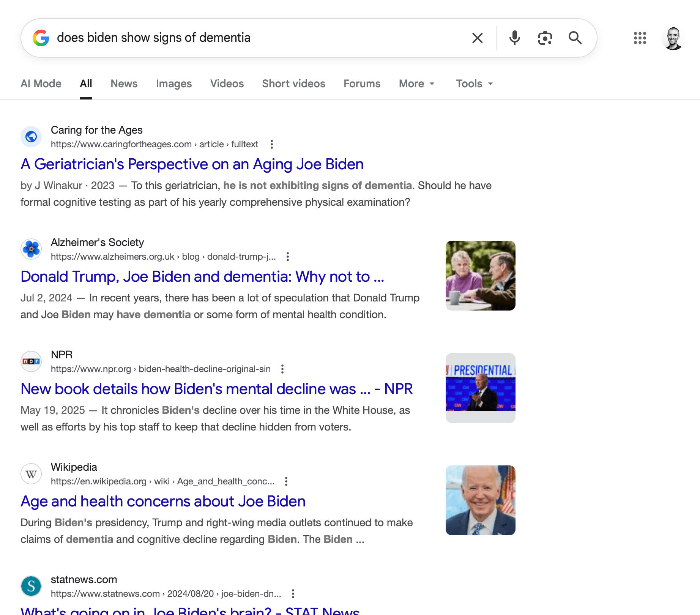Open "Age and health concerns about Joe Biden" link

pos(163,501)
